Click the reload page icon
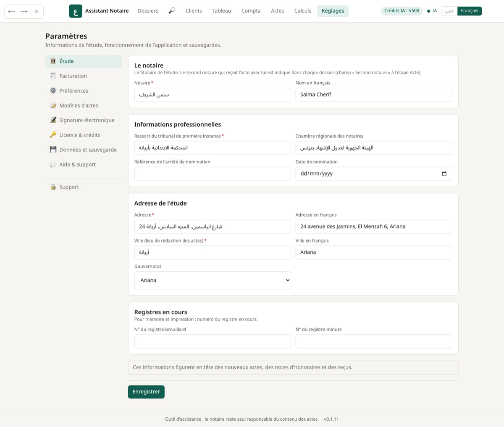Image resolution: width=504 pixels, height=427 pixels. pos(37,11)
